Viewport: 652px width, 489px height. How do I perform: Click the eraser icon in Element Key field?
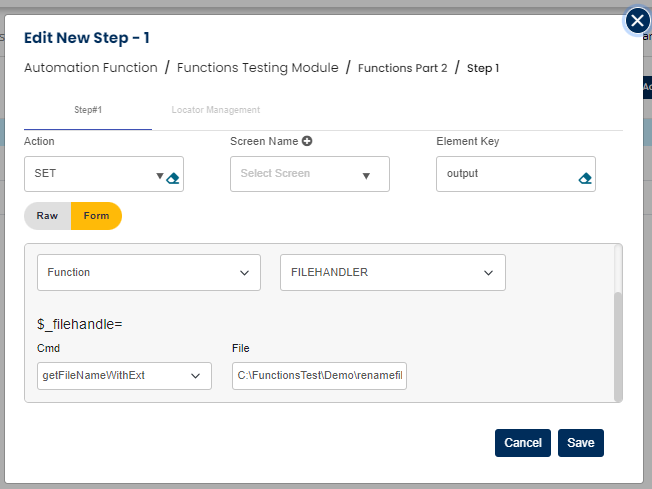coord(585,178)
